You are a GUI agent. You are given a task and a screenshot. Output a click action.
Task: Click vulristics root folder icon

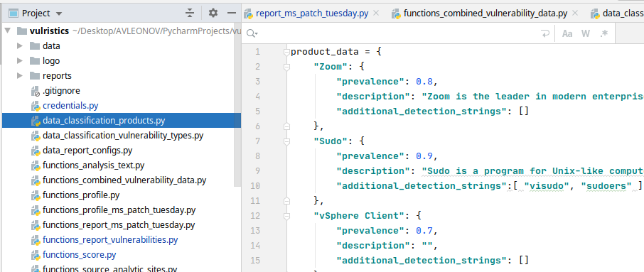(22, 31)
